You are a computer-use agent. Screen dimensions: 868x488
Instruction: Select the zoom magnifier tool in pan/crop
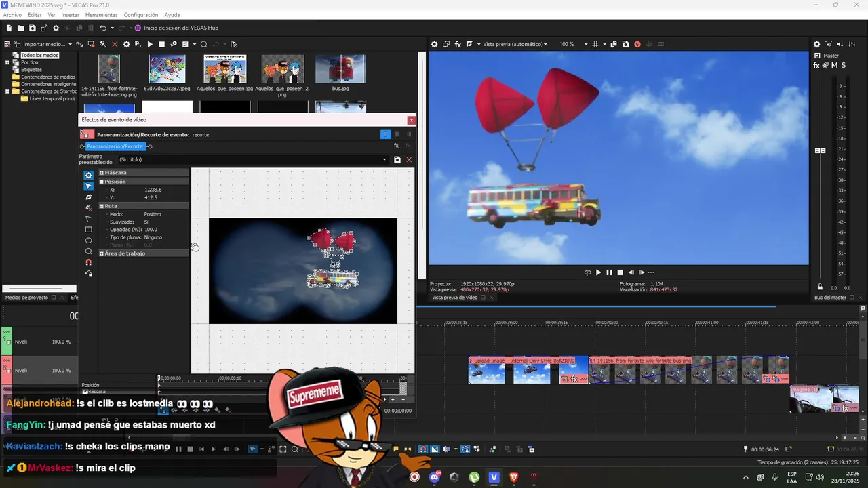tap(88, 251)
